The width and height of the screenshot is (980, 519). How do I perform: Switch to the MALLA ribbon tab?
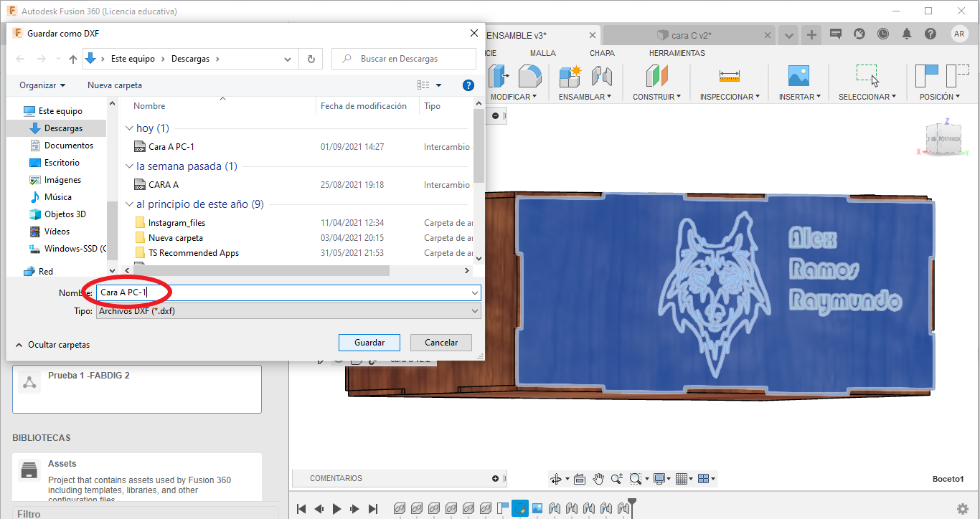point(543,53)
